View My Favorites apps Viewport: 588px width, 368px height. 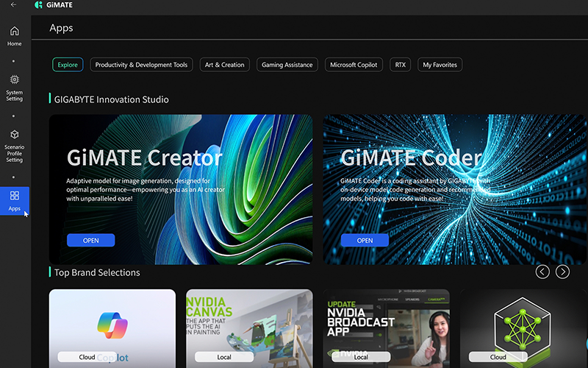pos(440,65)
